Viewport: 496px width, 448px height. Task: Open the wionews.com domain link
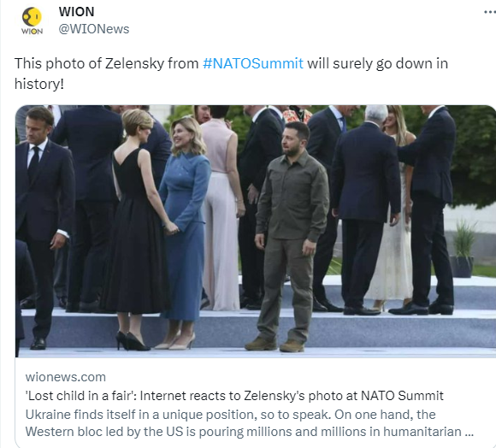[x=66, y=377]
